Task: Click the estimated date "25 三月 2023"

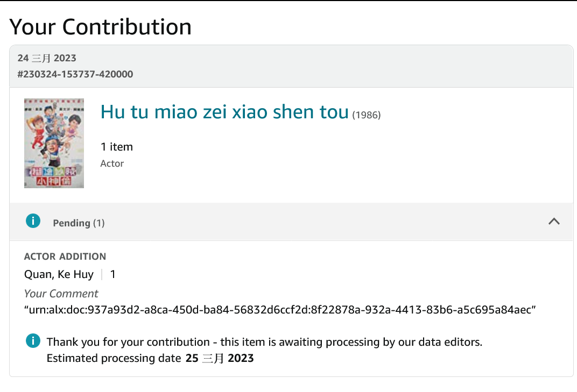Action: [x=220, y=358]
